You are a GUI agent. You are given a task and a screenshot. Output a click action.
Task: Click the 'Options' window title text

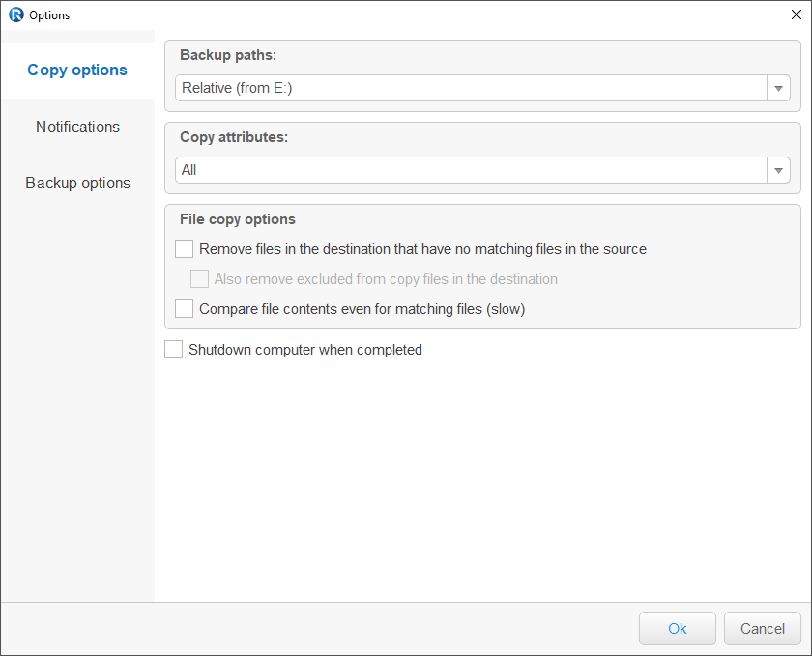[x=49, y=15]
